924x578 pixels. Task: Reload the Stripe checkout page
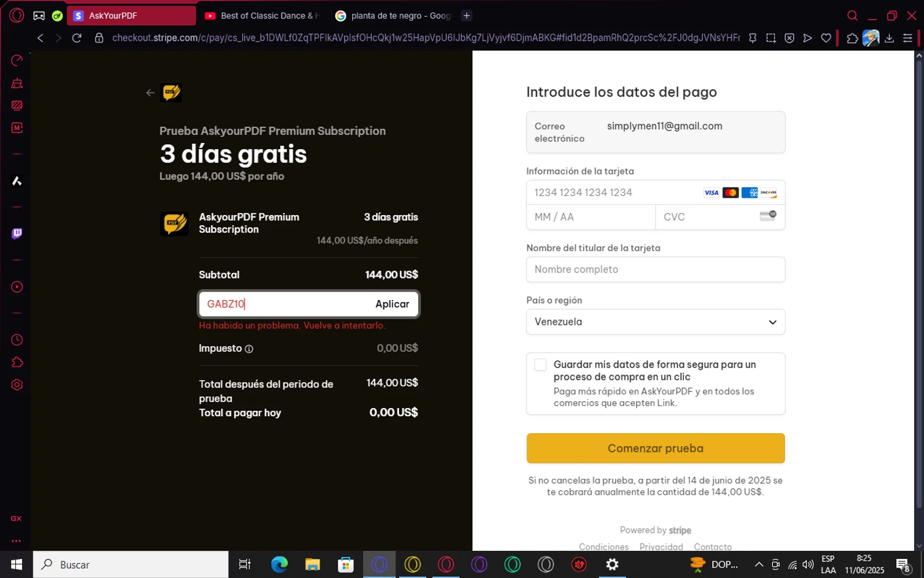[x=77, y=38]
